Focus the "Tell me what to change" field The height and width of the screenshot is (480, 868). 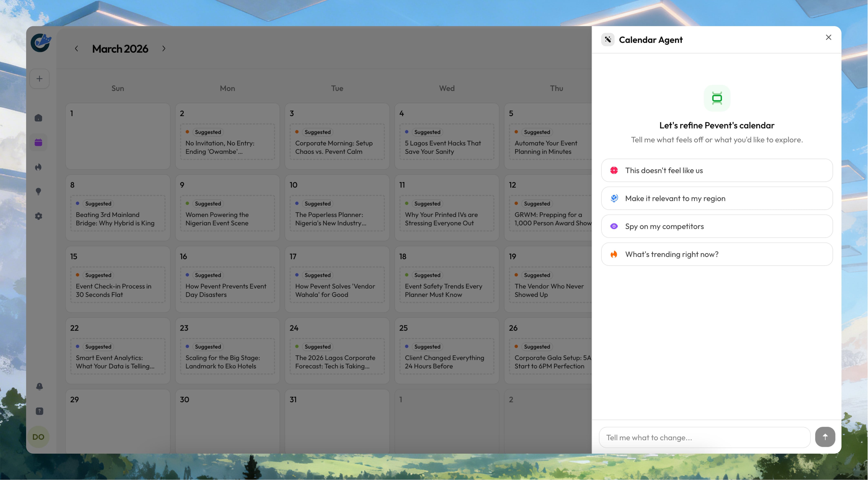[x=704, y=438]
